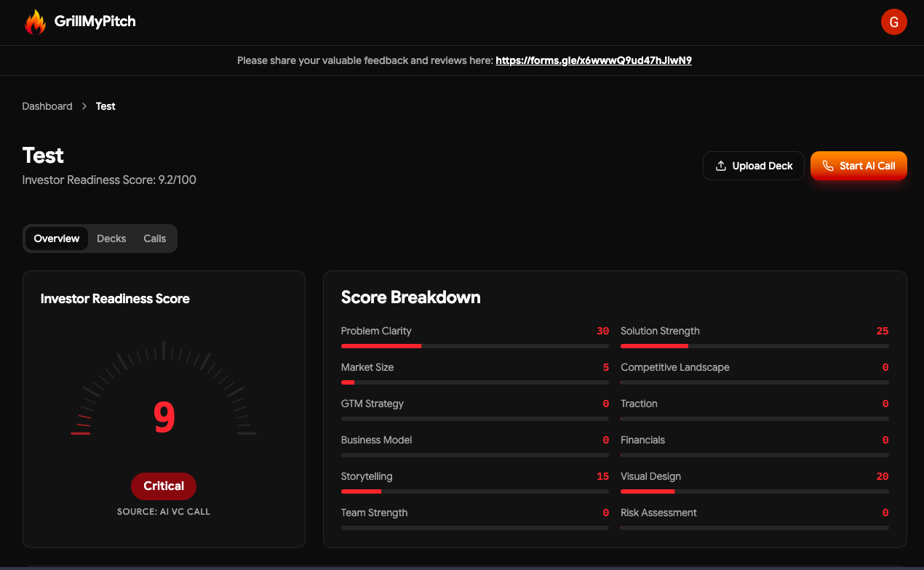This screenshot has height=570, width=924.
Task: Open the feedback Google Forms link
Action: pyautogui.click(x=593, y=60)
